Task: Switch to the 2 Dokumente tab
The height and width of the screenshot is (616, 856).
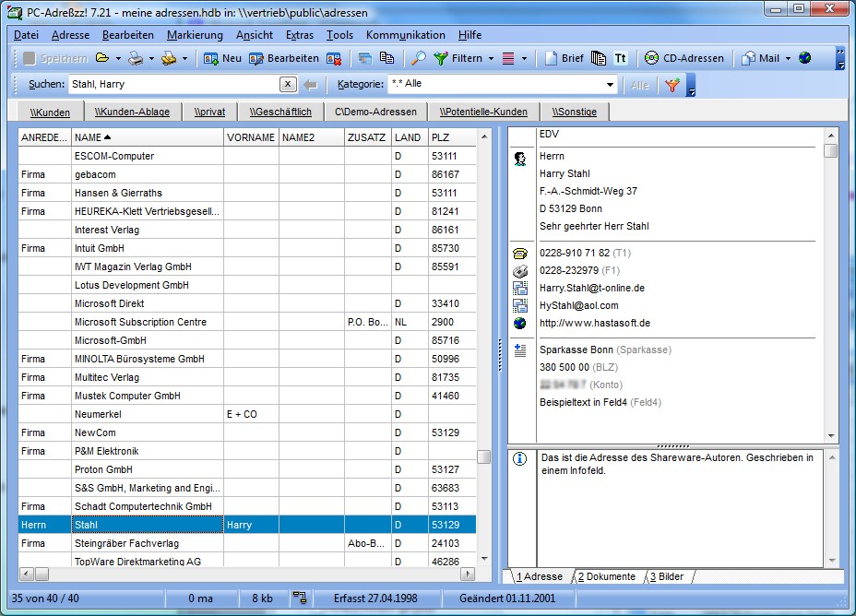Action: pos(607,576)
